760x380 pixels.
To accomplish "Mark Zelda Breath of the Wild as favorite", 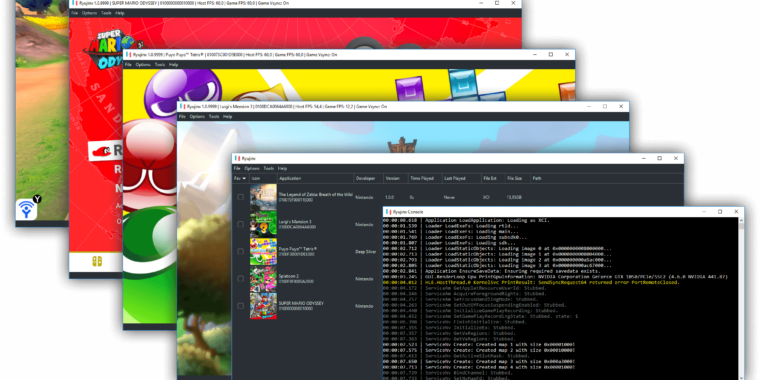I will (240, 197).
